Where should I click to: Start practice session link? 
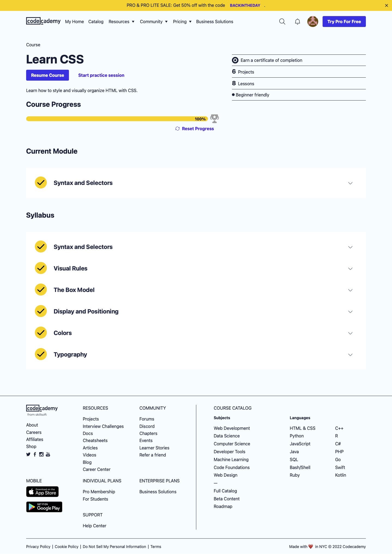pyautogui.click(x=101, y=75)
